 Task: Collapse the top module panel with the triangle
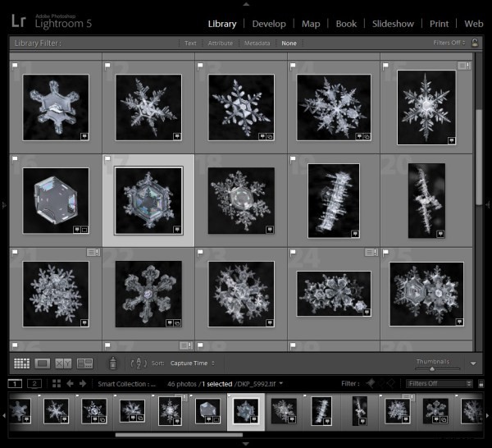click(x=246, y=4)
